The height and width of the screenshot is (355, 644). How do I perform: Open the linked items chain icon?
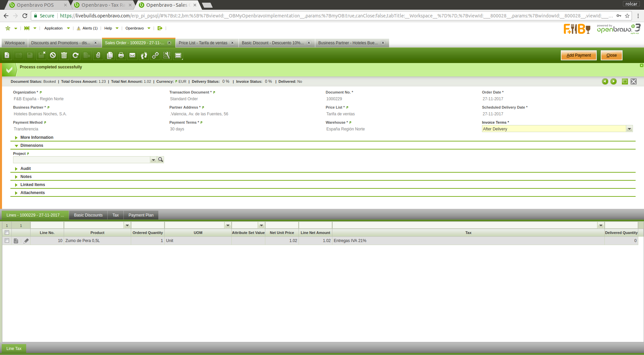[155, 55]
